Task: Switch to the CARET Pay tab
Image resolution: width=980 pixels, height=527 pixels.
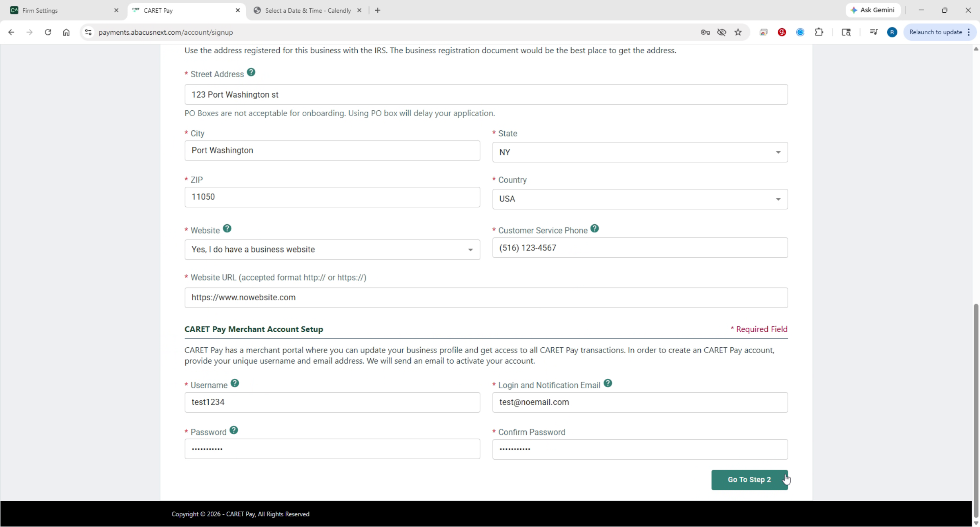Action: click(187, 11)
